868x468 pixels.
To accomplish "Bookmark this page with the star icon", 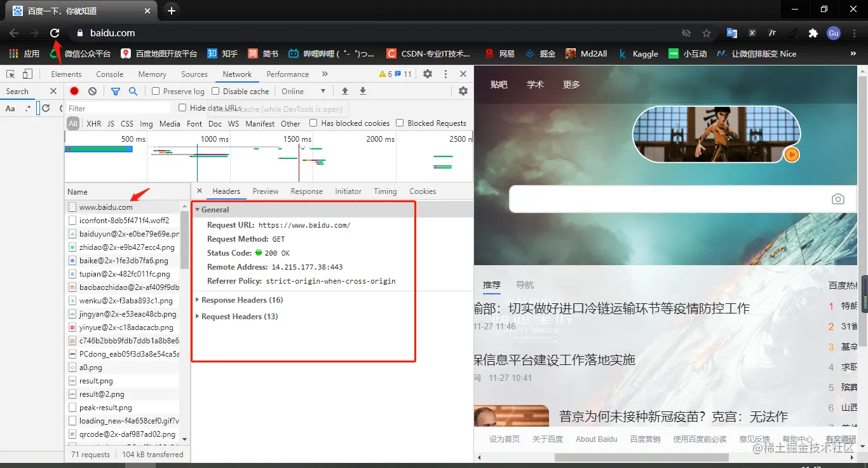I will [x=707, y=33].
